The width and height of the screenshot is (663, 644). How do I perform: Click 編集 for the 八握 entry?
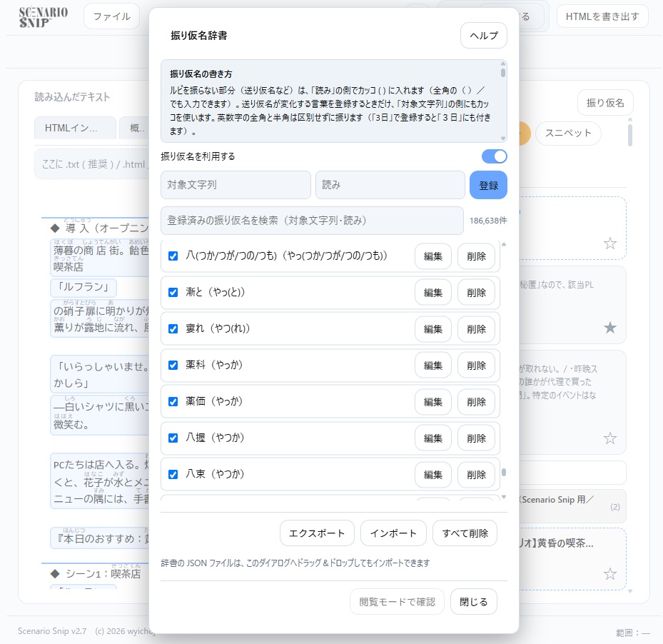tap(433, 438)
